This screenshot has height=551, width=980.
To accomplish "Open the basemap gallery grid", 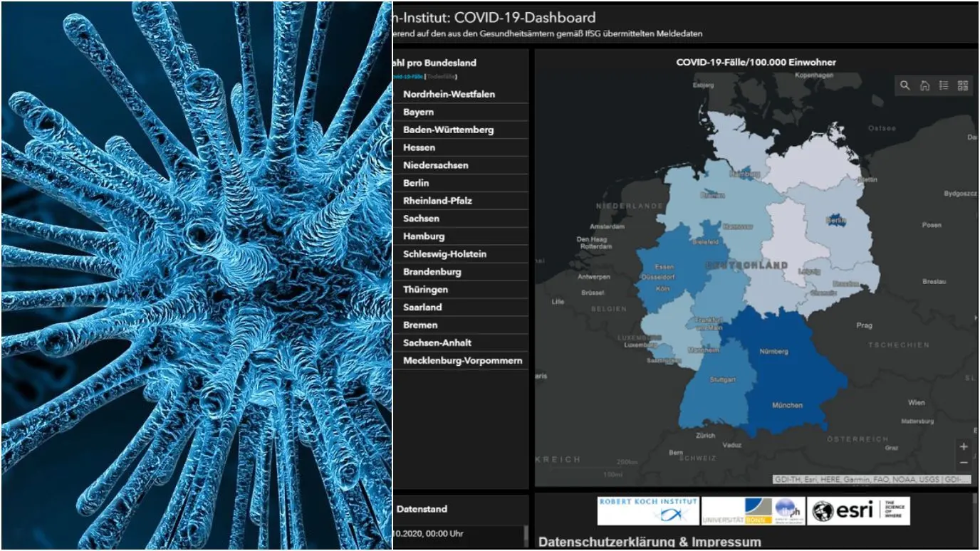I will coord(963,85).
